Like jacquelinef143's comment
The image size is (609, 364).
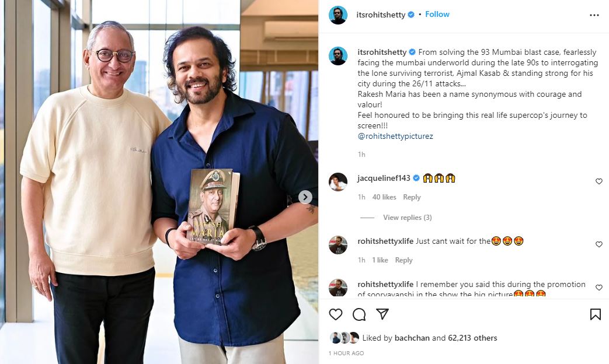[x=599, y=181]
